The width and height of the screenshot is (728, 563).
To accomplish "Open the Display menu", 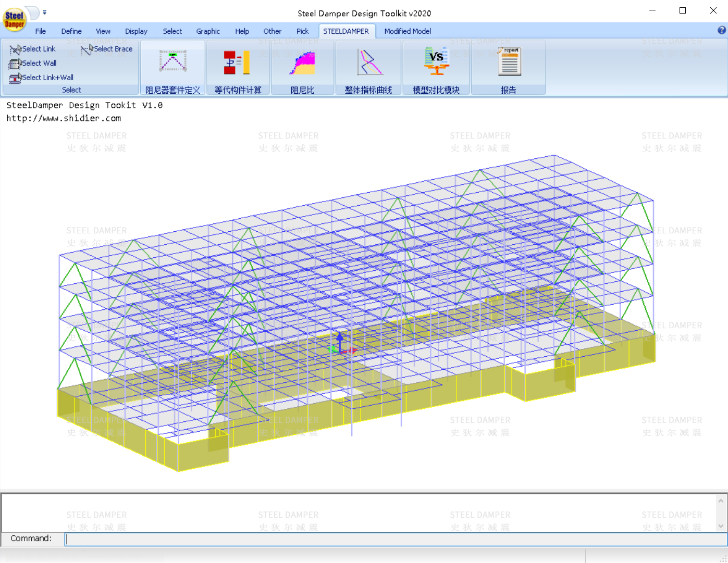I will point(136,31).
